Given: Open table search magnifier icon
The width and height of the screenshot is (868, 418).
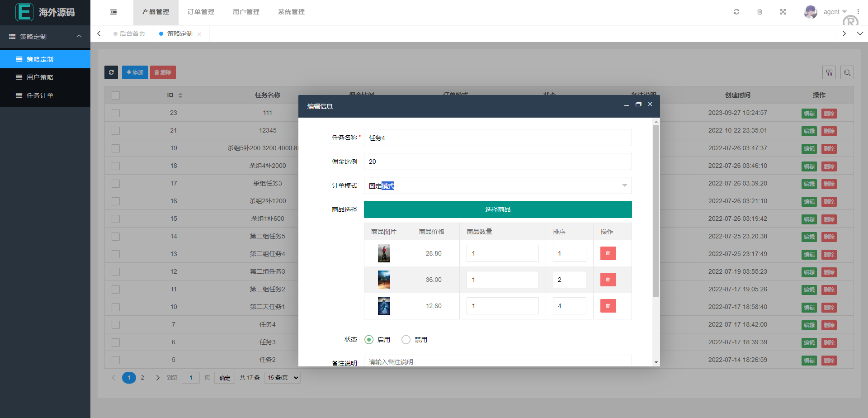Looking at the screenshot, I should [847, 72].
